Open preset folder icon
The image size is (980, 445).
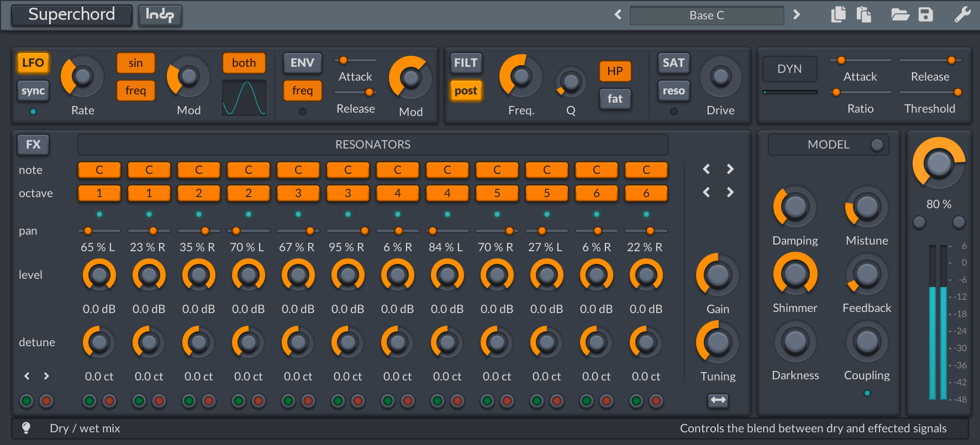900,14
